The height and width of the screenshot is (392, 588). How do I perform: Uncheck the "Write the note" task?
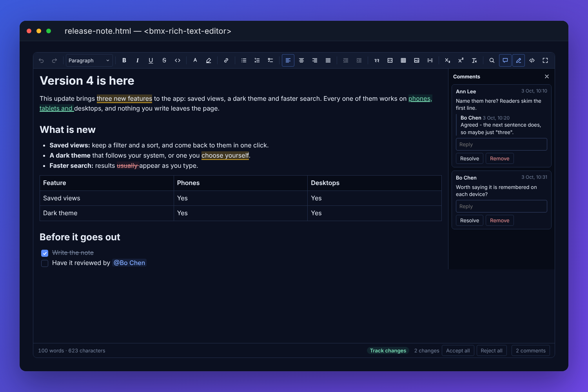[x=45, y=253]
